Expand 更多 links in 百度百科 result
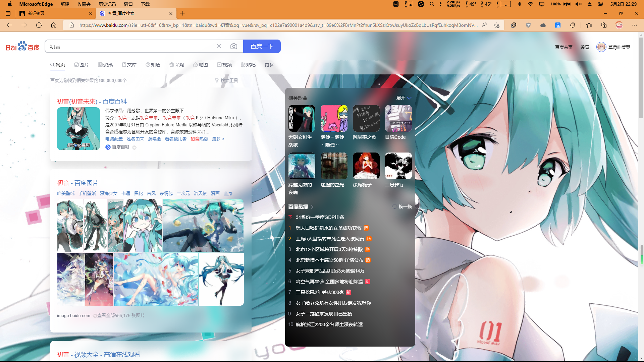The image size is (644, 362). point(218,139)
